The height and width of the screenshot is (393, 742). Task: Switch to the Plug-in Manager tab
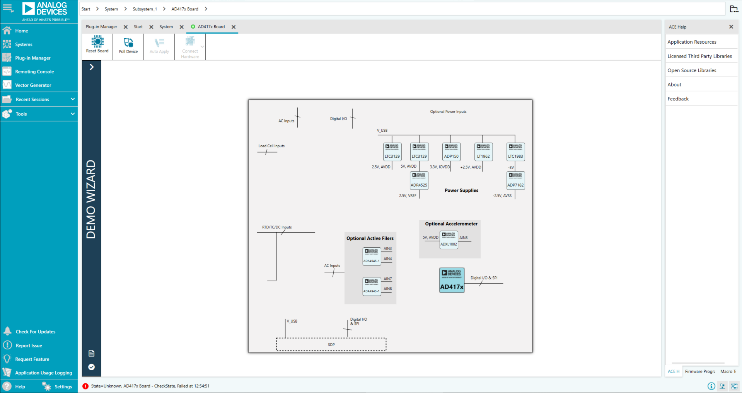click(101, 27)
